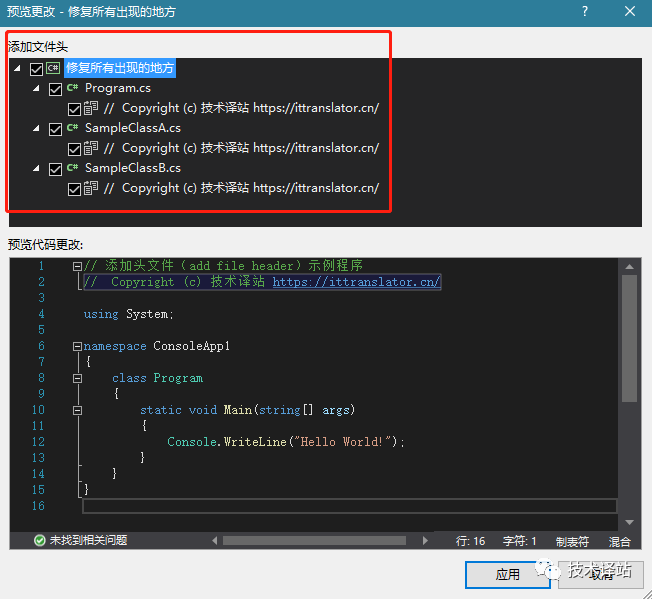This screenshot has width=652, height=599.
Task: Select the 修复所有出现的地方 tree item label
Action: (120, 68)
